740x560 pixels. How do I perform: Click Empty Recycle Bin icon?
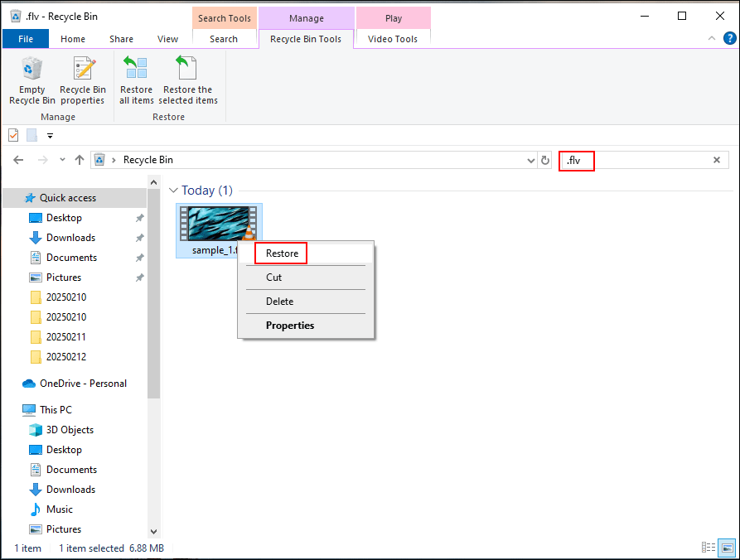31,69
